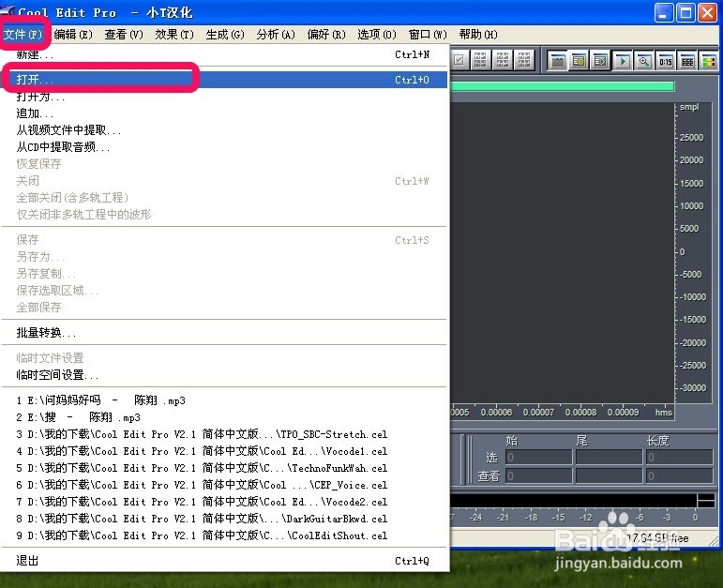Choose 退出 to quit the program
The image size is (723, 588).
point(224,561)
